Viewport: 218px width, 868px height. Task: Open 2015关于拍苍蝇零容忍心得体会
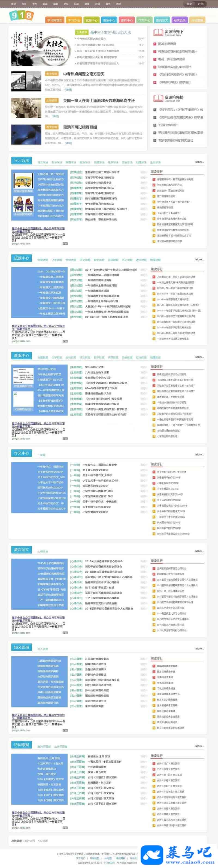[x=104, y=562]
